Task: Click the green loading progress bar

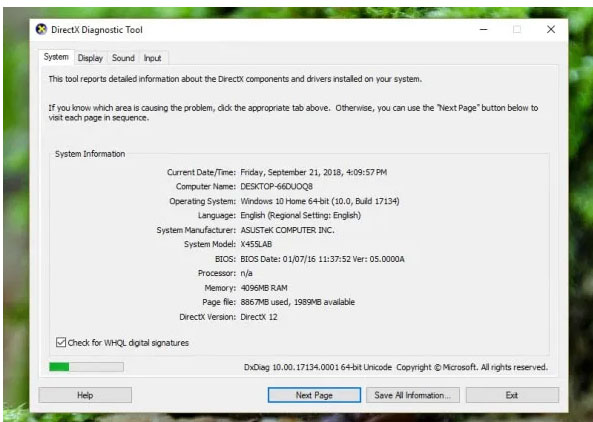Action: [x=86, y=367]
